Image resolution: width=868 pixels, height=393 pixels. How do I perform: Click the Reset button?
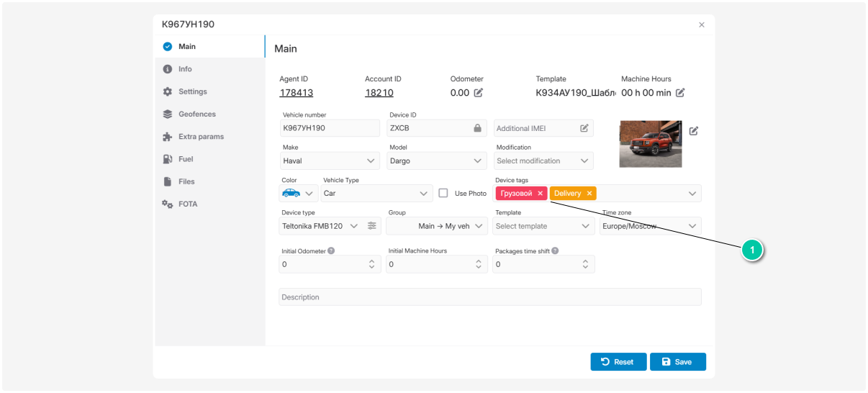[x=618, y=362]
